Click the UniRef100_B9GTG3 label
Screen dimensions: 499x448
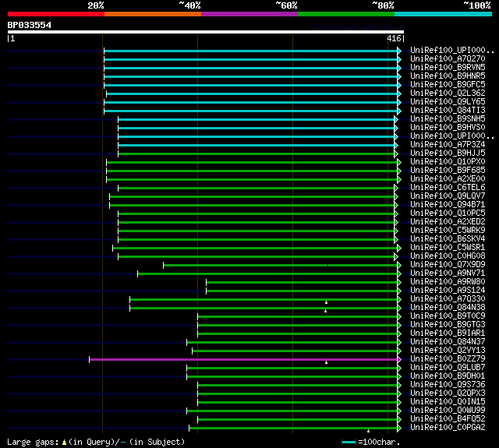click(448, 325)
